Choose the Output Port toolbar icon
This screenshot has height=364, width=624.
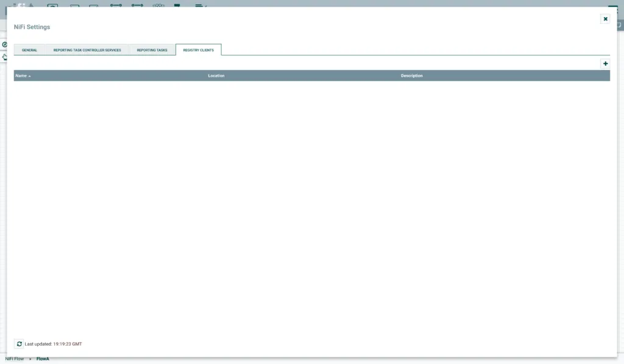point(94,5)
